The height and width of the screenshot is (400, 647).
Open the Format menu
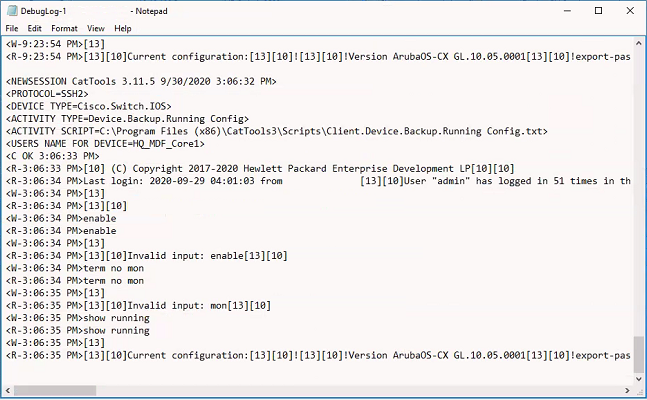pos(64,28)
